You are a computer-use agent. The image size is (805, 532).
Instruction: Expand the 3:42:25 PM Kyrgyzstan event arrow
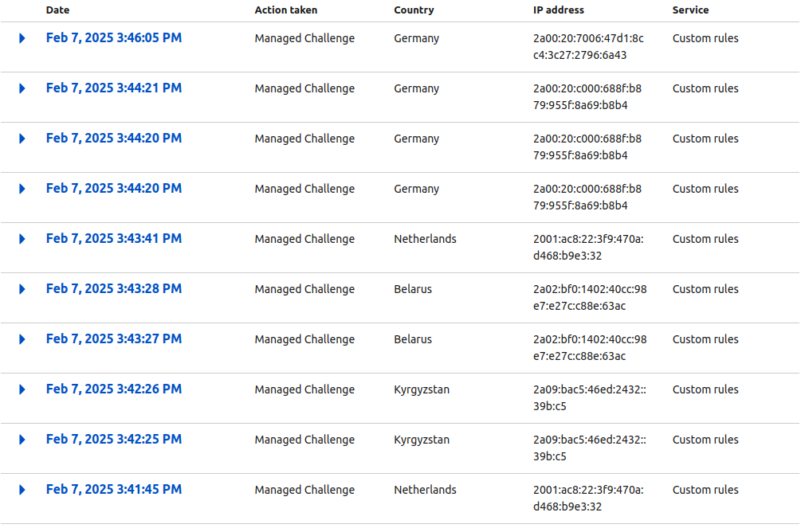point(22,440)
